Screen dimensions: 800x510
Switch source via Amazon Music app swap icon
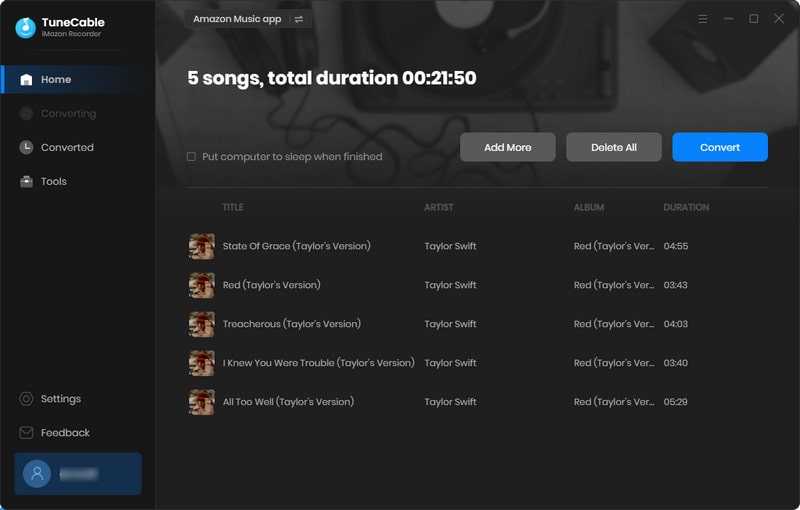pos(299,19)
